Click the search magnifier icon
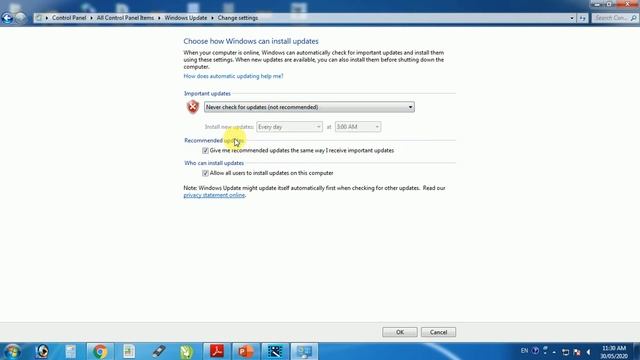This screenshot has width=640, height=360. [x=633, y=18]
